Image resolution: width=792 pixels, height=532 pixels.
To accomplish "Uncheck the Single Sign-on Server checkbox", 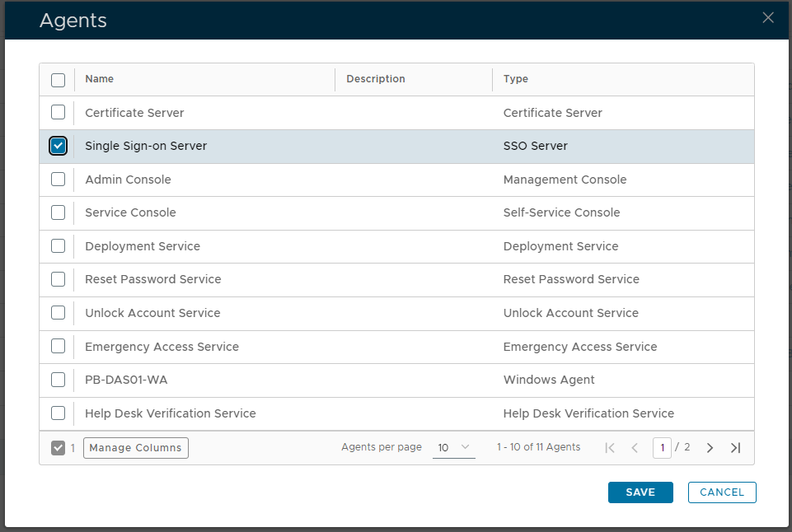I will point(58,146).
